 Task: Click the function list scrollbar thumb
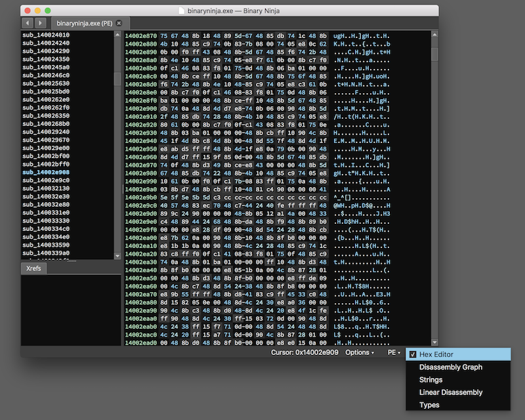coord(117,79)
